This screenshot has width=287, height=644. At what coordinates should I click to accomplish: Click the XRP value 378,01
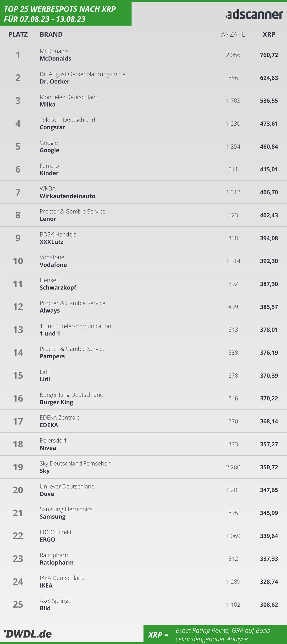point(269,330)
